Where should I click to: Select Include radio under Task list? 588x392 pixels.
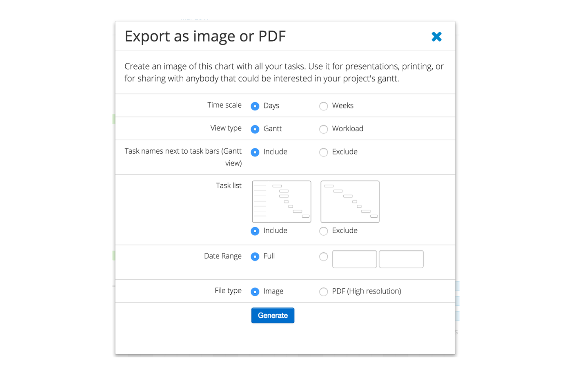coord(255,231)
